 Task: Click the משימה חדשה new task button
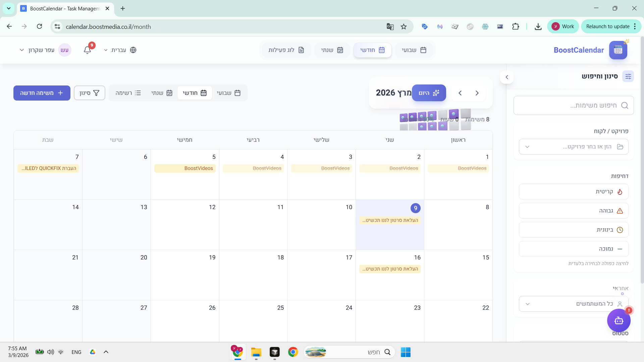[x=42, y=93]
